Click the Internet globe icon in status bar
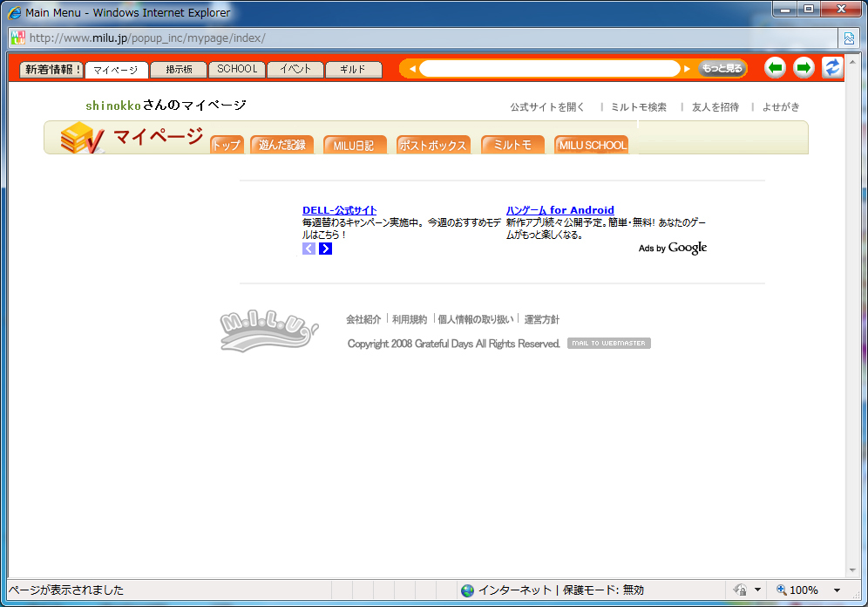 click(467, 590)
